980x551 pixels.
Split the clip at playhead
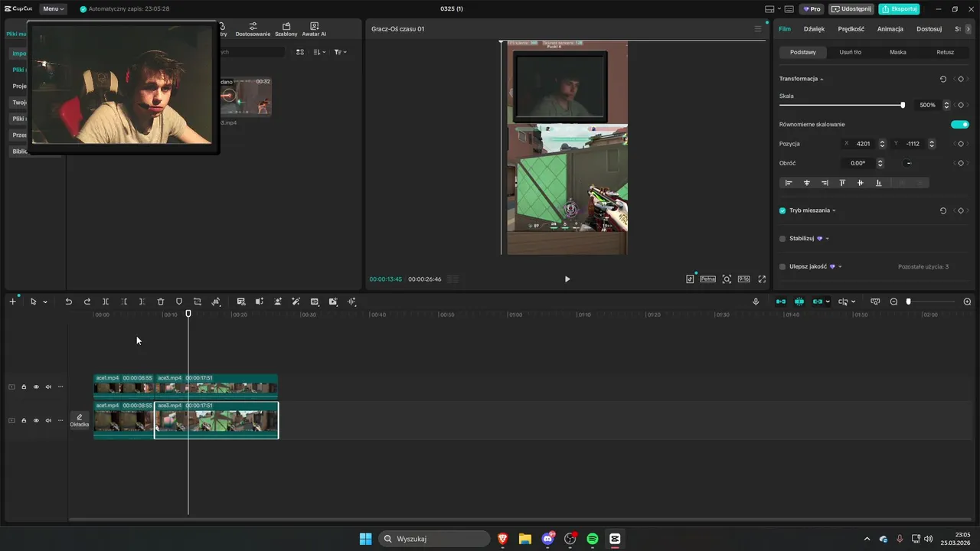pos(106,302)
